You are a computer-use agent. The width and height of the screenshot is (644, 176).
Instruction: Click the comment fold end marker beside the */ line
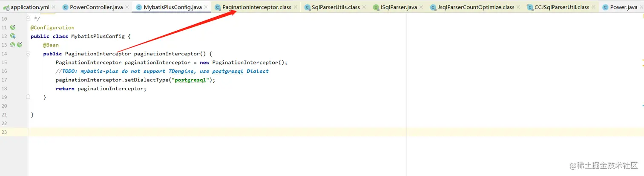click(28, 19)
